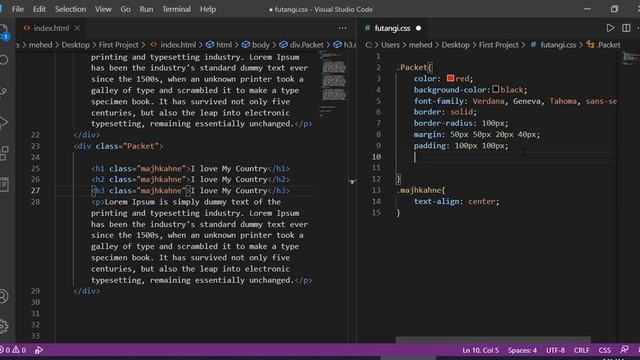640x360 pixels.
Task: Click the black color swatch on line 4
Action: coord(496,89)
